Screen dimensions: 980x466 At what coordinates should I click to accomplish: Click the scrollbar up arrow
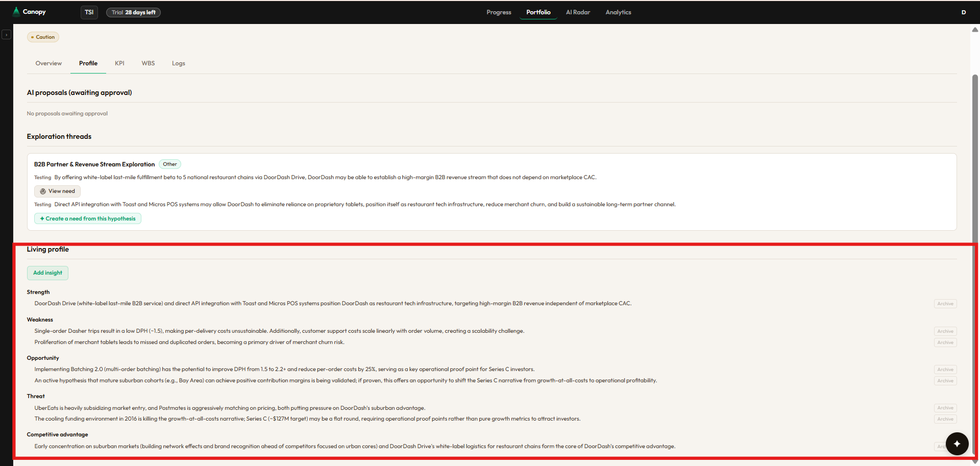pyautogui.click(x=975, y=30)
